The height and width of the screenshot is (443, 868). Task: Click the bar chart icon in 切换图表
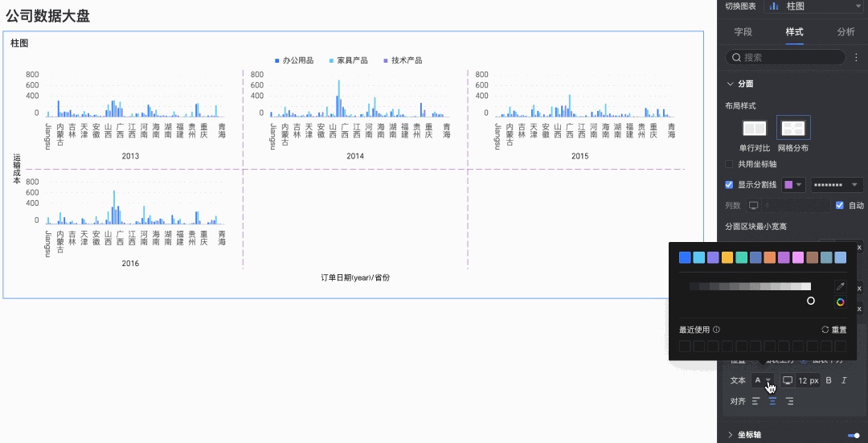click(x=774, y=6)
